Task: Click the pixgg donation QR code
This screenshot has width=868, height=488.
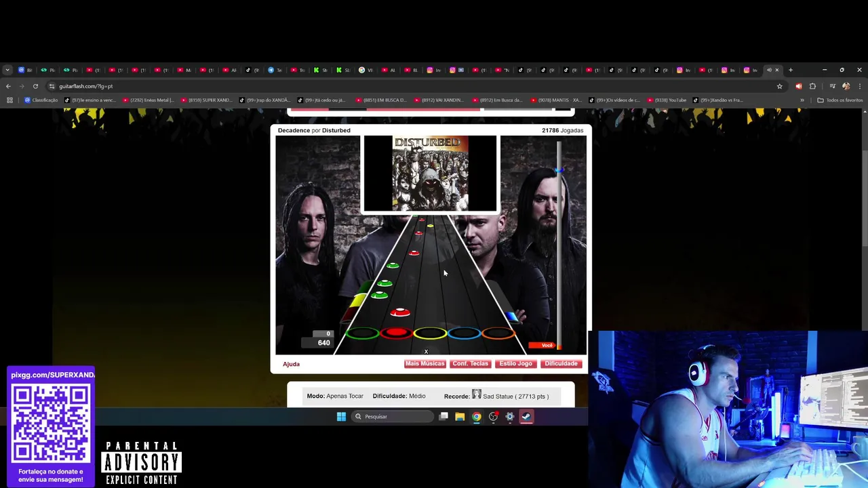Action: click(51, 424)
